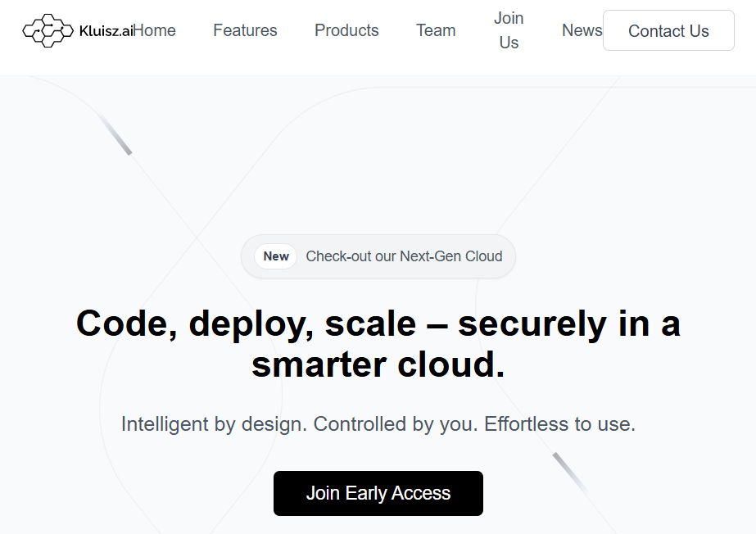The width and height of the screenshot is (756, 534).
Task: Click the Join Early Access button
Action: coord(378,494)
